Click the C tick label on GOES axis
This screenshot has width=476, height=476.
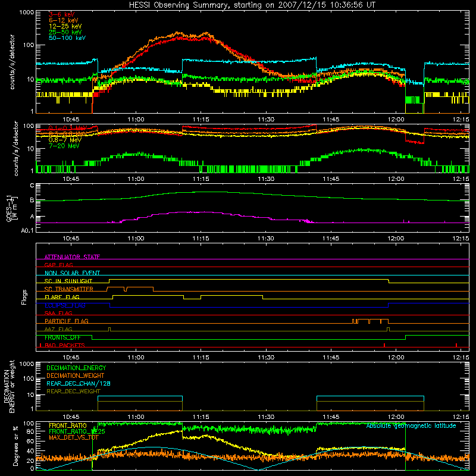(32, 185)
